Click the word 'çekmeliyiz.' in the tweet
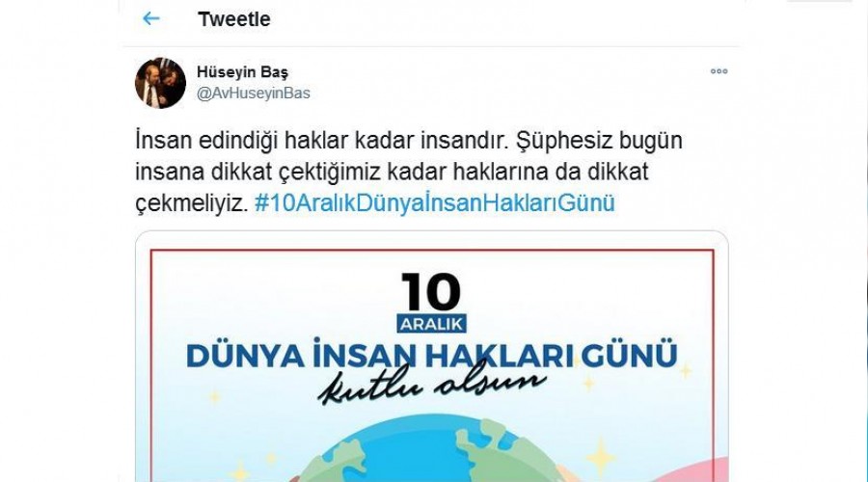Screen dimensions: 868x482 [192, 203]
